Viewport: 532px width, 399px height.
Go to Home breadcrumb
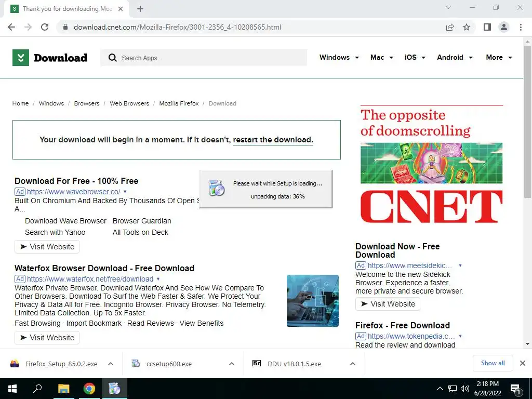[x=20, y=103]
